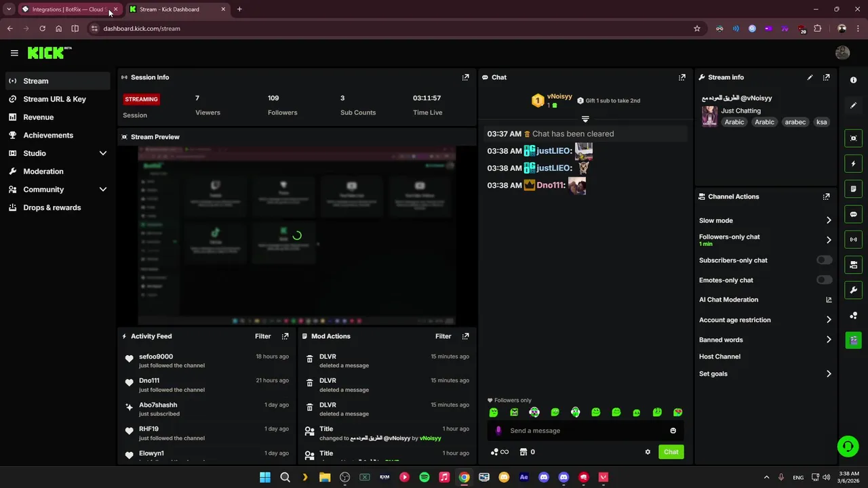Click the stream preview video

pos(297,236)
